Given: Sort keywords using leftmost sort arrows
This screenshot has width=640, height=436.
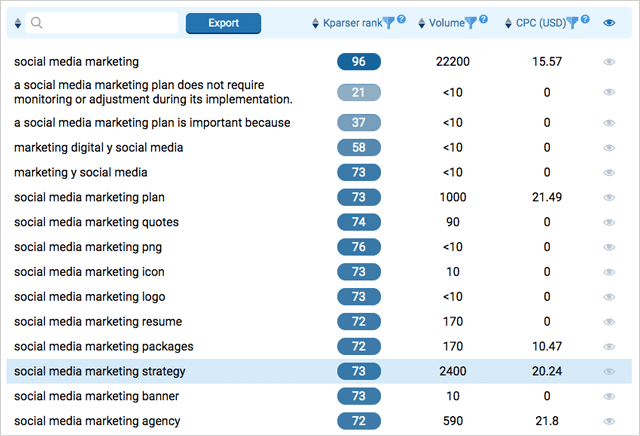Looking at the screenshot, I should (18, 23).
